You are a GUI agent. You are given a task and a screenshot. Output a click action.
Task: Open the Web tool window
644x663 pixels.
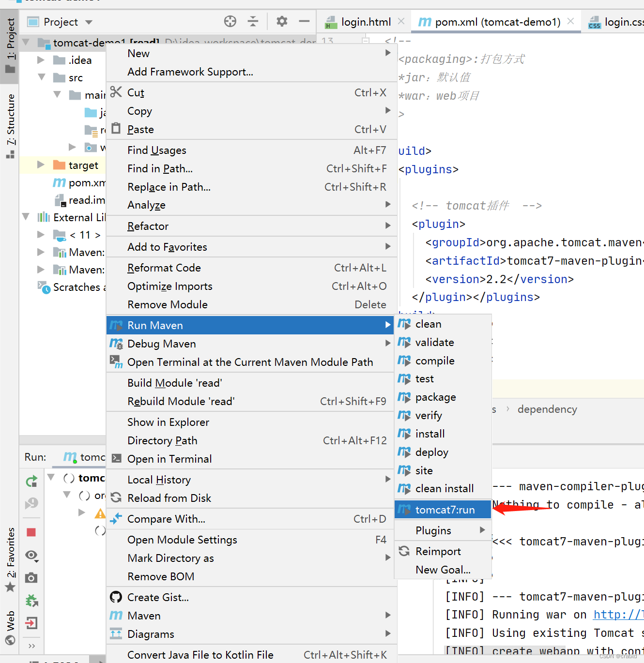[x=10, y=627]
